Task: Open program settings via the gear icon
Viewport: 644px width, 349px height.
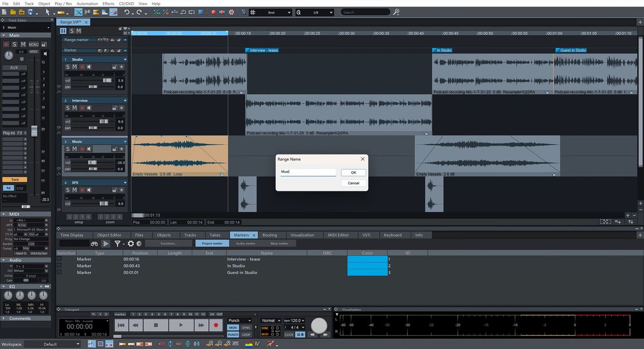Action: pyautogui.click(x=231, y=12)
